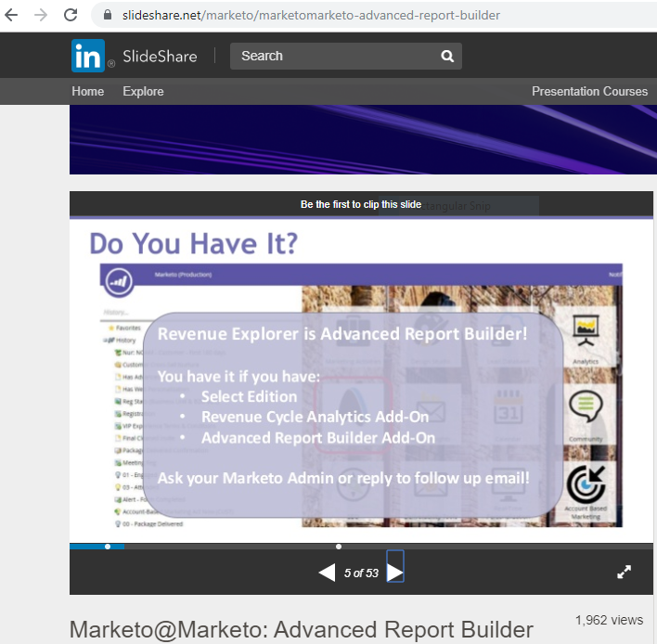Go to the next slide arrow
This screenshot has width=657, height=644.
394,573
